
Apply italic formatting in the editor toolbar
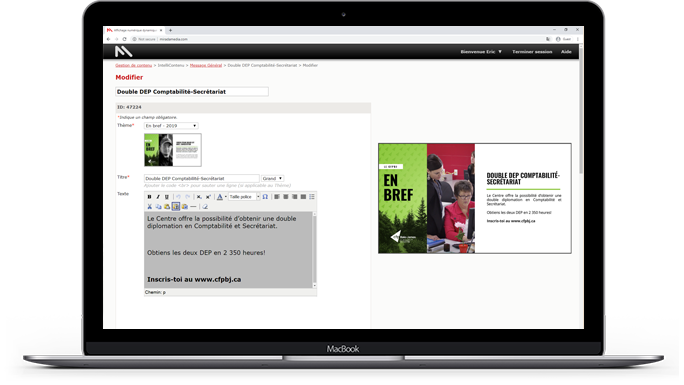pos(158,197)
